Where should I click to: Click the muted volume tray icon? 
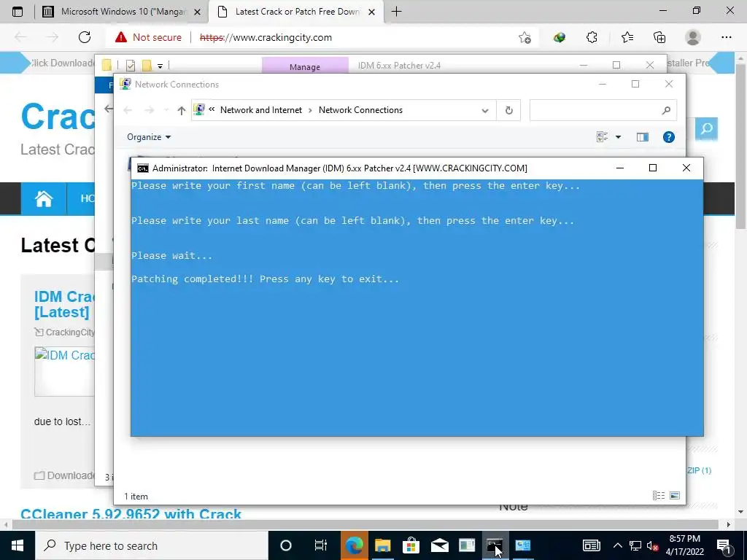(653, 545)
